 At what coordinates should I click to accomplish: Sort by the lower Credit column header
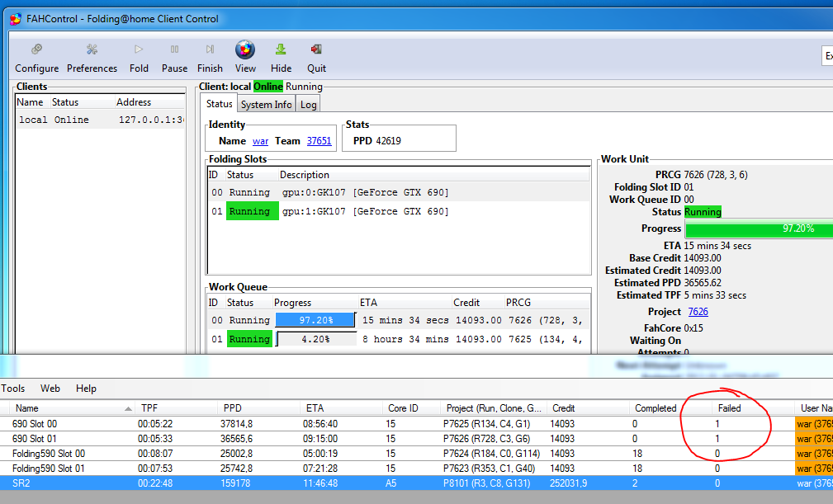tap(588, 408)
